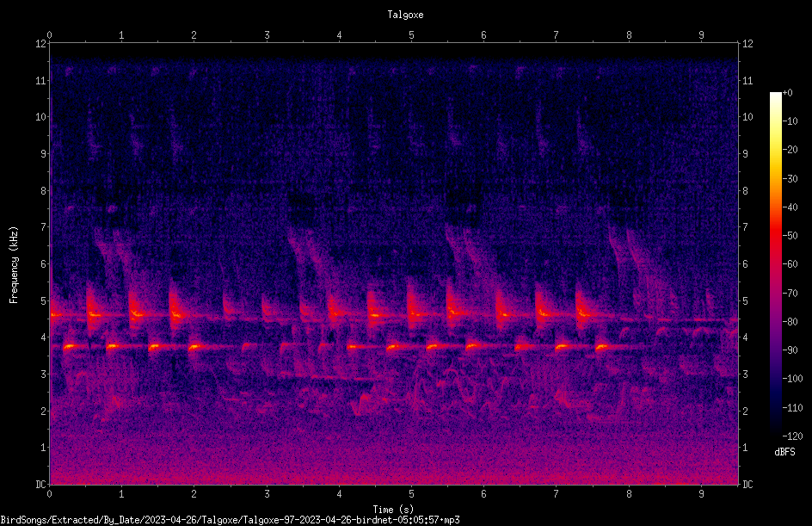Click the 2 second tick on top axis
Screen dimensions: 812x526
click(194, 35)
